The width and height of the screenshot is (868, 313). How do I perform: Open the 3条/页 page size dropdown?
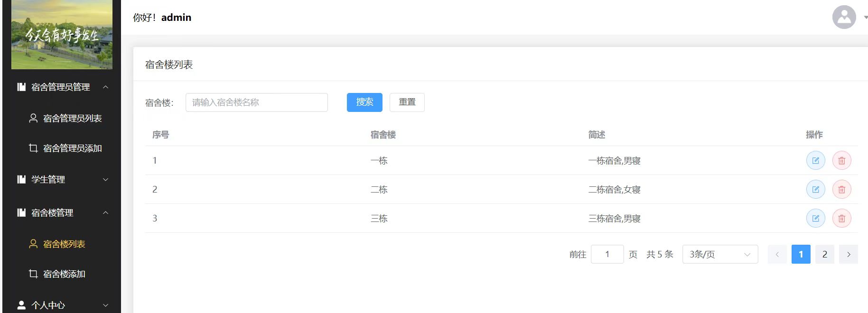pyautogui.click(x=720, y=254)
